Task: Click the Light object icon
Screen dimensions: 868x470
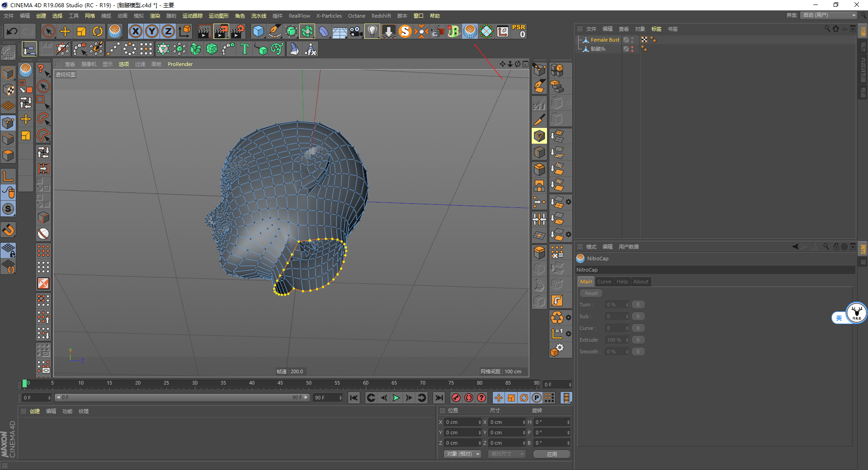Action: click(372, 31)
